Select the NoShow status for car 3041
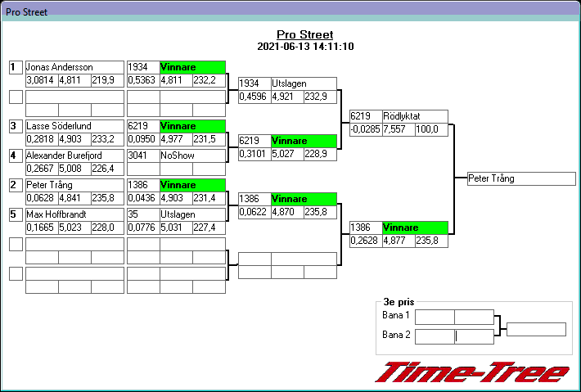 tap(192, 155)
